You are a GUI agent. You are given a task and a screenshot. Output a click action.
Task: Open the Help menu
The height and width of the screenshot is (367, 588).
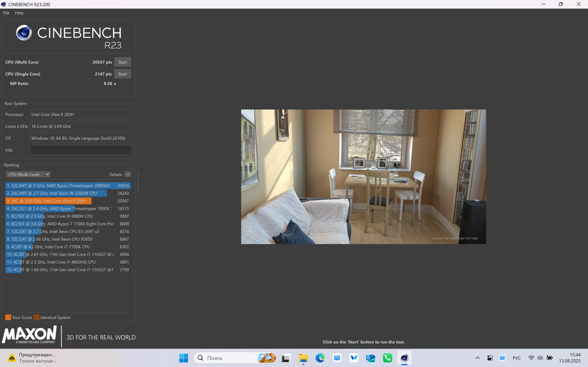[x=19, y=13]
